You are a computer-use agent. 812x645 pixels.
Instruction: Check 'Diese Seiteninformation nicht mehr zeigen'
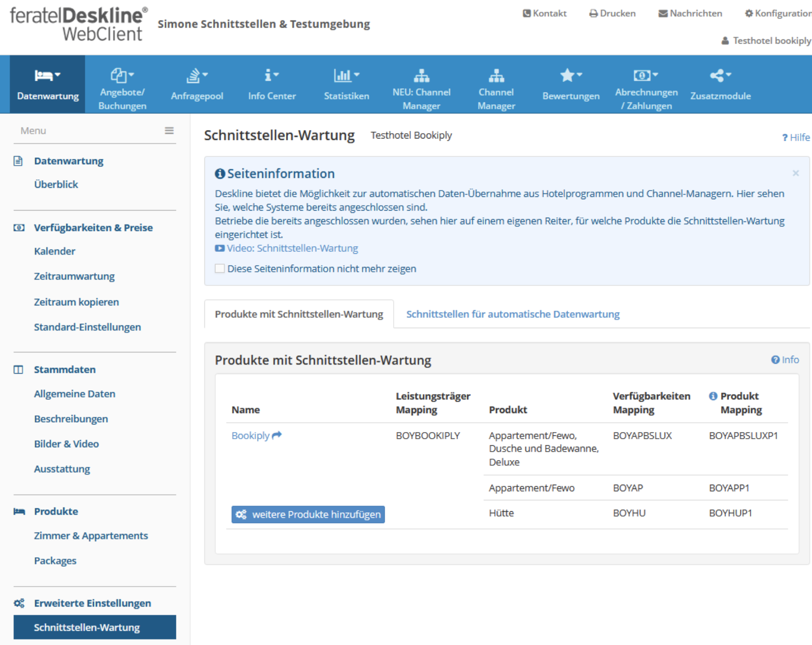[220, 268]
